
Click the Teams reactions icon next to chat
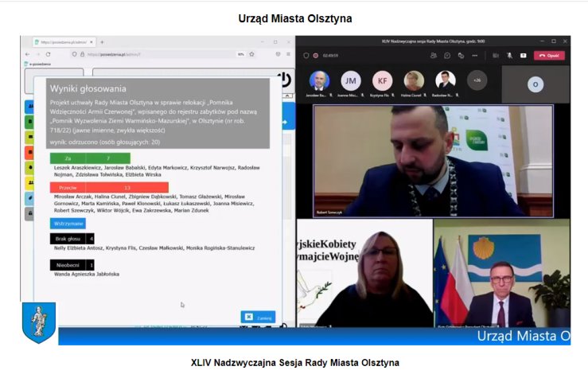[461, 56]
